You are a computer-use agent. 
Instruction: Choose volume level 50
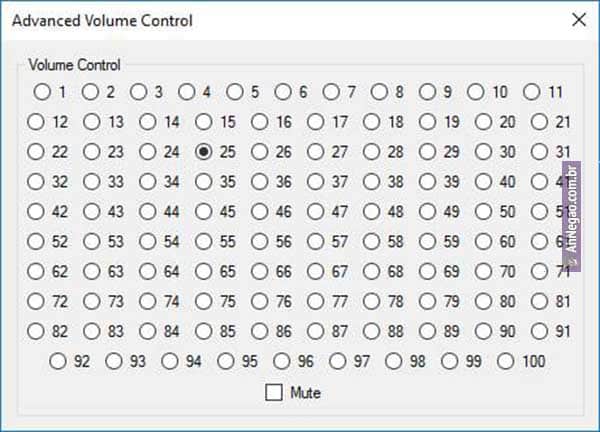tap(484, 212)
